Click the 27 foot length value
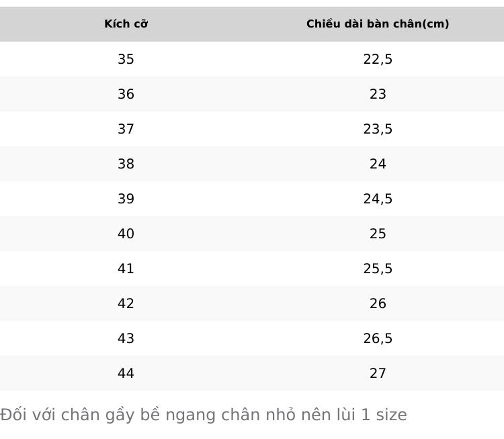504x439 pixels. pos(378,373)
